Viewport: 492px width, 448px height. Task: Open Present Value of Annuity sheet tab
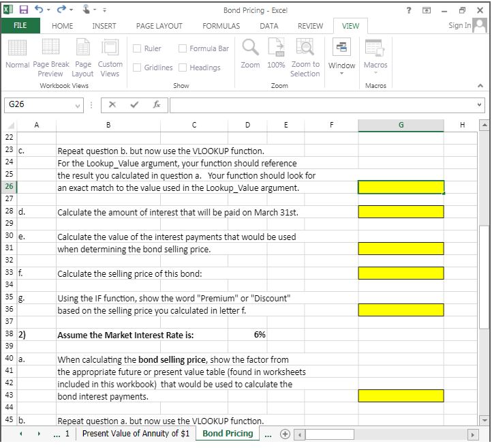pyautogui.click(x=136, y=434)
